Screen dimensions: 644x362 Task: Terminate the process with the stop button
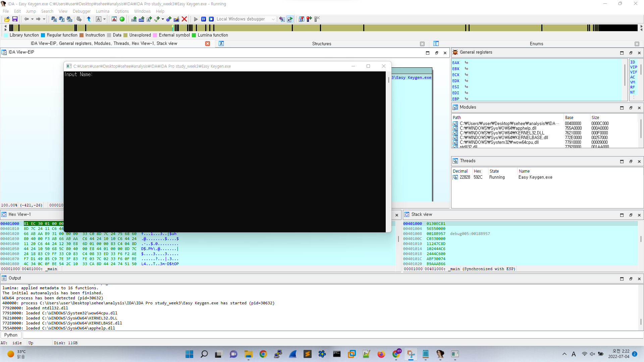tap(211, 19)
